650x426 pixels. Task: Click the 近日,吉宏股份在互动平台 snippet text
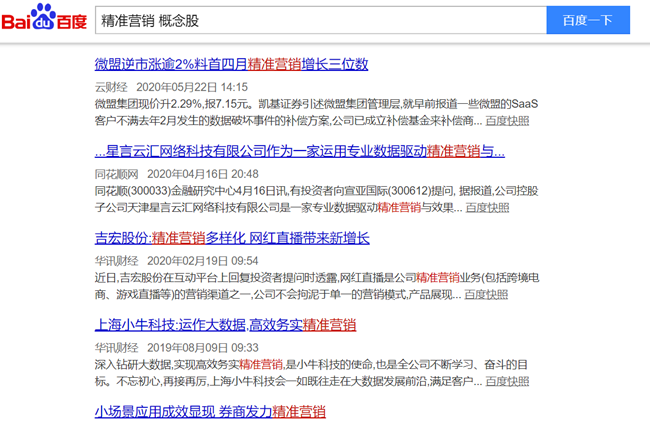click(x=317, y=286)
